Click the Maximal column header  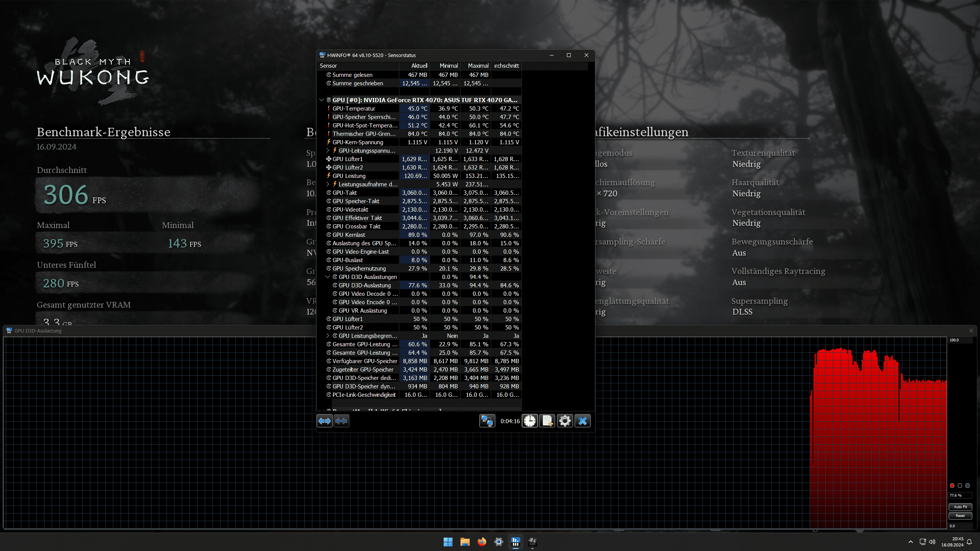pyautogui.click(x=475, y=66)
